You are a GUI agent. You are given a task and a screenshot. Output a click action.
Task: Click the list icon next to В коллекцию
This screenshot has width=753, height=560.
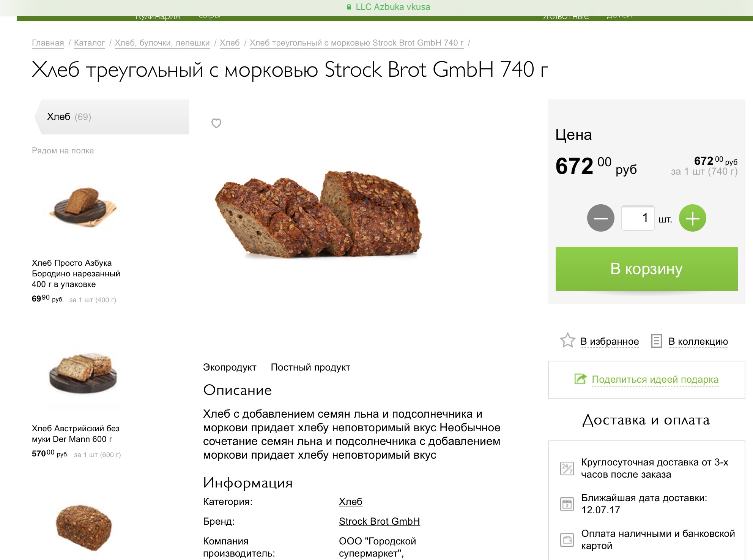coord(656,341)
